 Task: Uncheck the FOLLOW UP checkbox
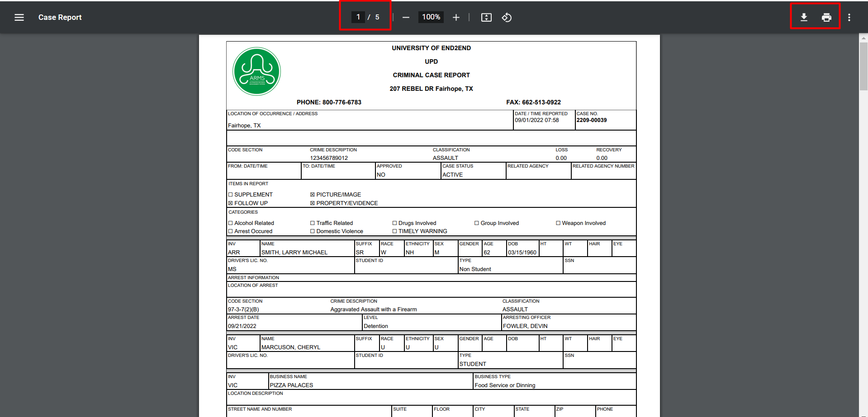(x=231, y=203)
